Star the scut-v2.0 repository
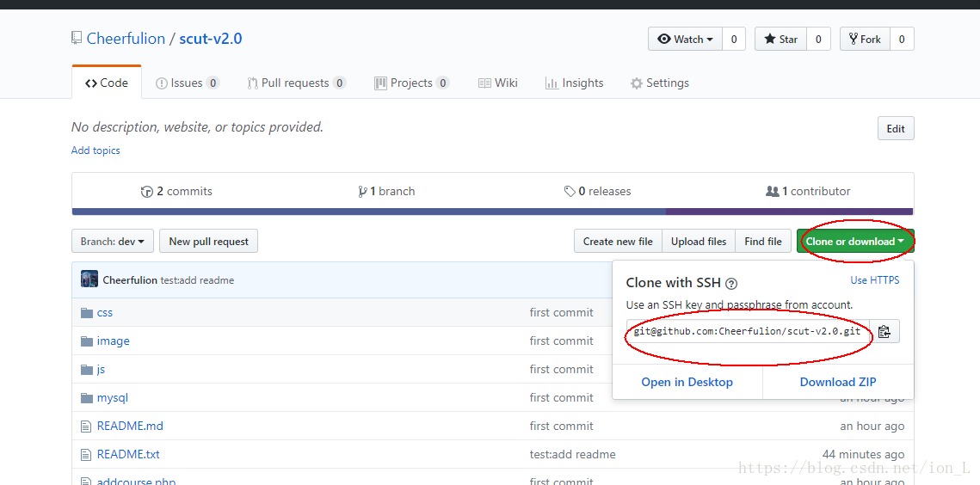Viewport: 980px width, 485px height. pyautogui.click(x=780, y=39)
